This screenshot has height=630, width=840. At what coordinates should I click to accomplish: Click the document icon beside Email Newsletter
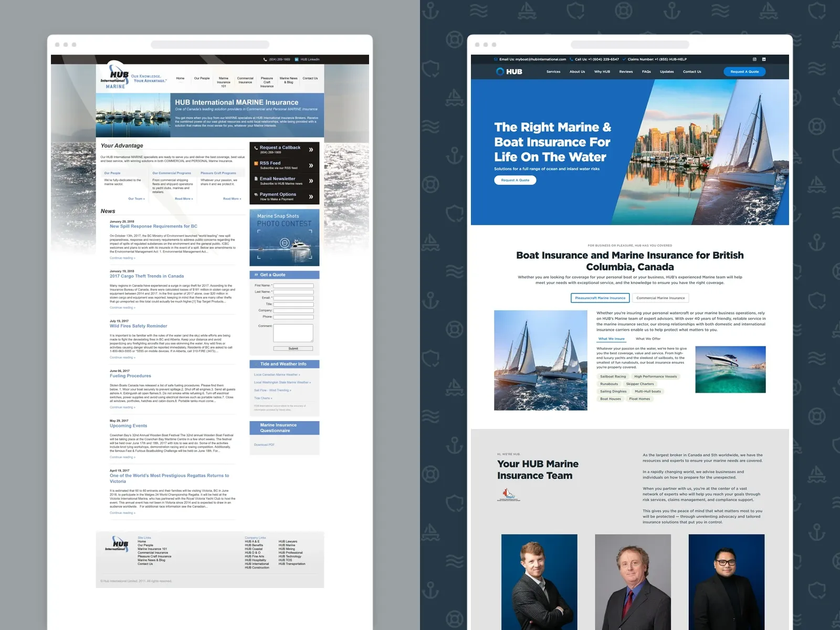[256, 178]
